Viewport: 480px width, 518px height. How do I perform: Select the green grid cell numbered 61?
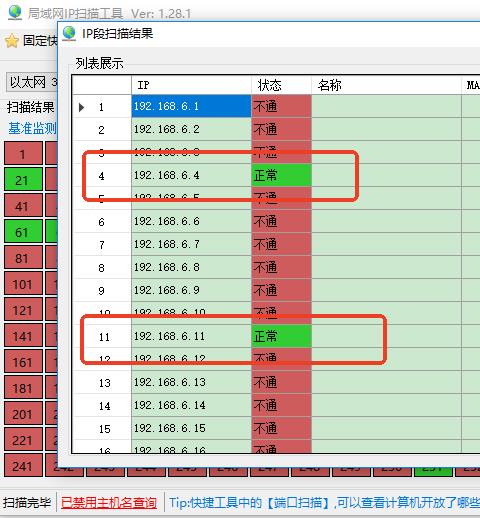coord(23,232)
